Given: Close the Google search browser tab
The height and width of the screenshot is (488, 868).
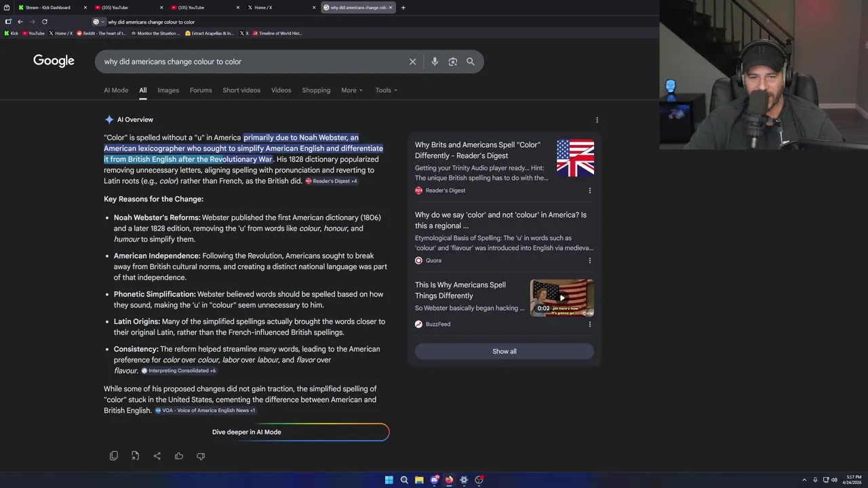Looking at the screenshot, I should (391, 7).
